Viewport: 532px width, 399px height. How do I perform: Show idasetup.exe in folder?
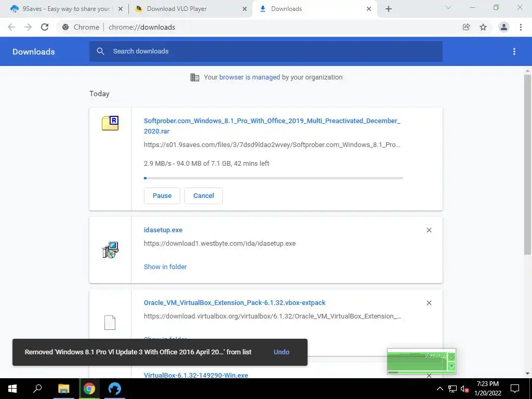coord(165,267)
